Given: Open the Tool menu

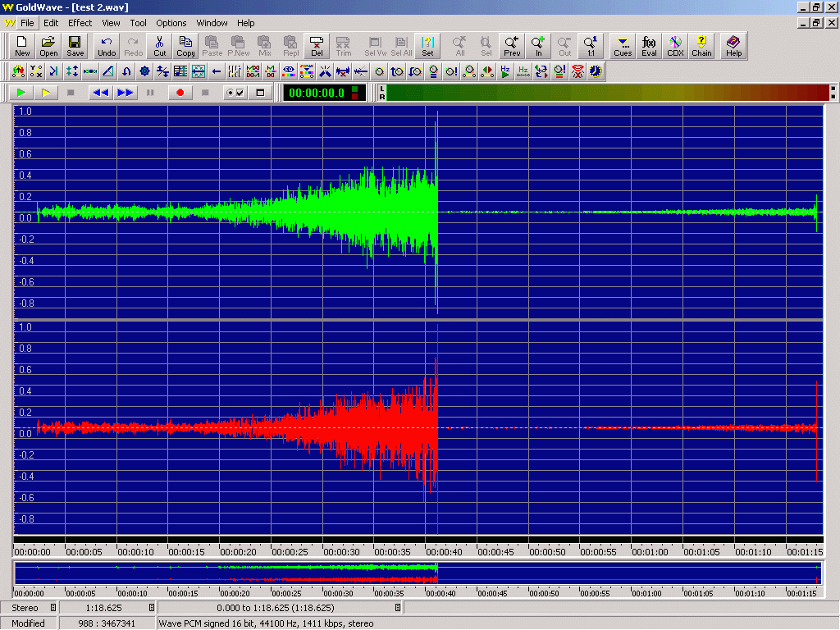Looking at the screenshot, I should [x=139, y=23].
